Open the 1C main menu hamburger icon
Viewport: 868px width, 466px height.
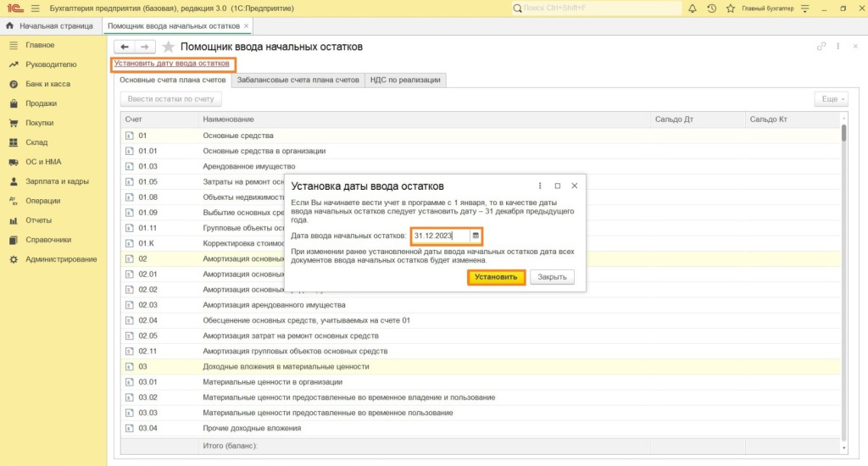coord(35,8)
